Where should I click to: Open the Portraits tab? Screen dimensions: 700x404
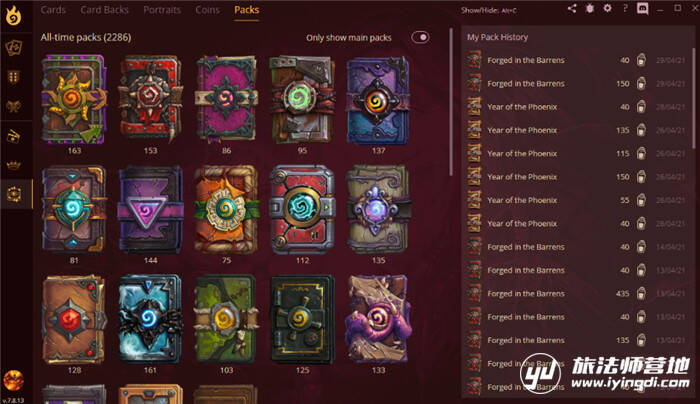point(162,10)
